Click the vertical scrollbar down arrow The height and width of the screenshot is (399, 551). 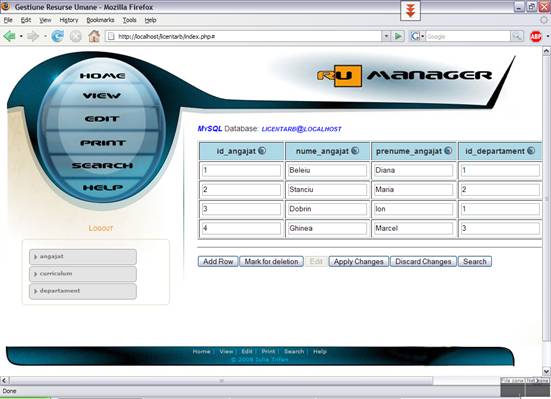pyautogui.click(x=546, y=371)
